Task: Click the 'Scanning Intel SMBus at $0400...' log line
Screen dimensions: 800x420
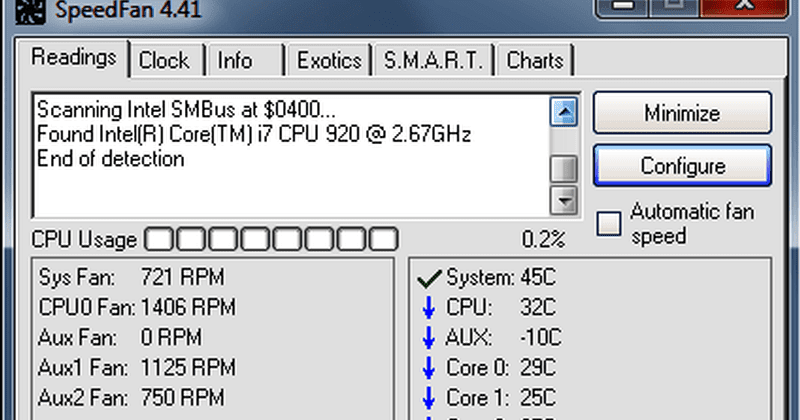Action: (x=186, y=110)
